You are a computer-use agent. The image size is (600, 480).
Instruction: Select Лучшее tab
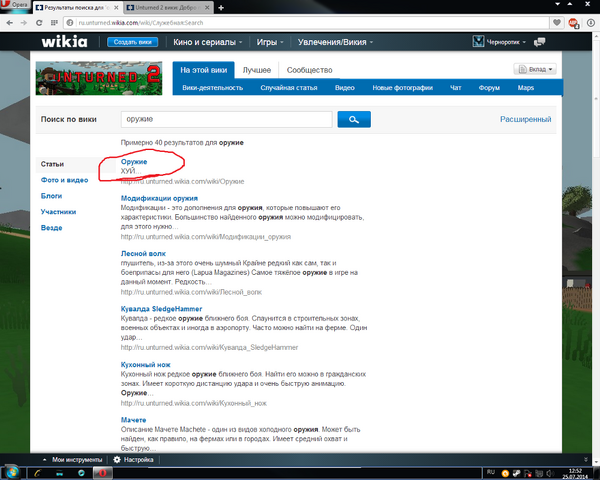point(256,70)
